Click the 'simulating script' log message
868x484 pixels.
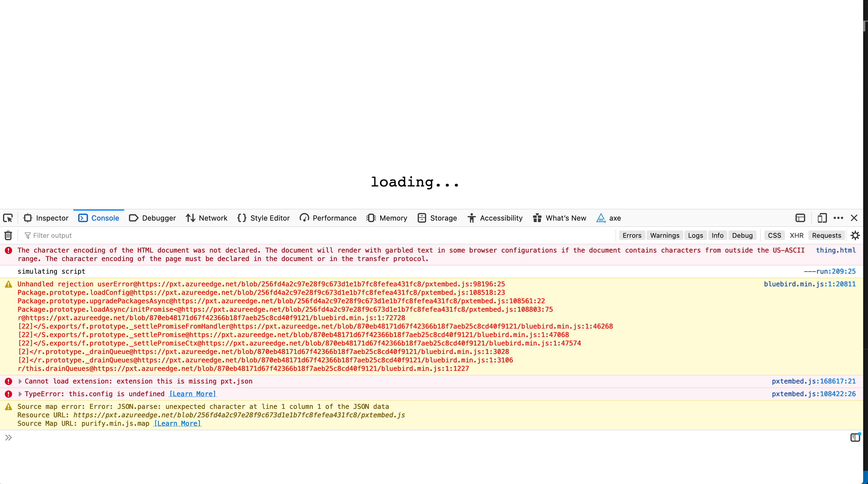(51, 271)
